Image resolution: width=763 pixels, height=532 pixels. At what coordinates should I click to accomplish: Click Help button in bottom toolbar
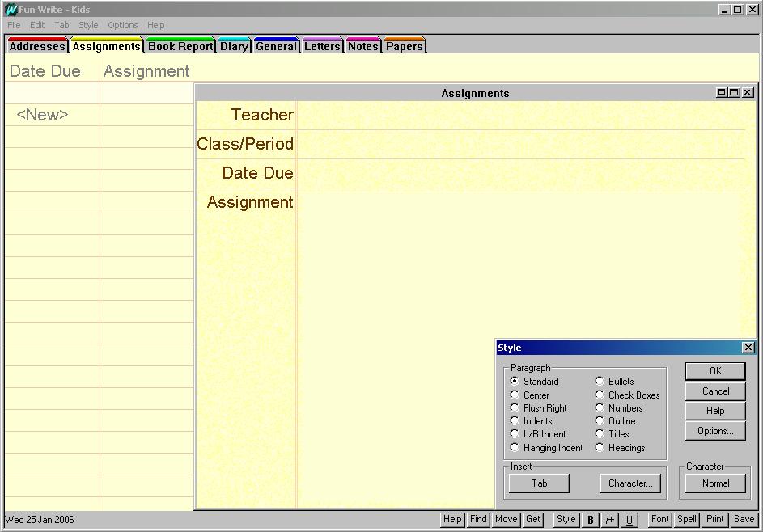452,519
